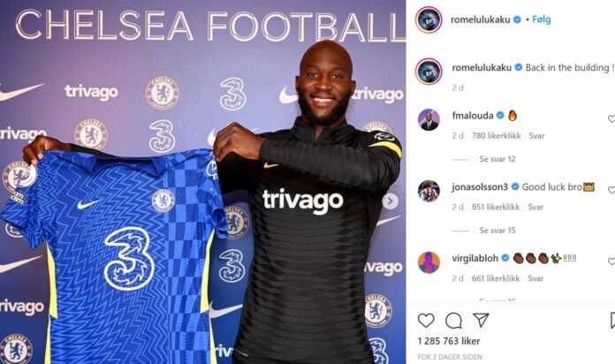Expand 'Se svar 15' replies
Screen dimensions: 615x364
pyautogui.click(x=497, y=231)
